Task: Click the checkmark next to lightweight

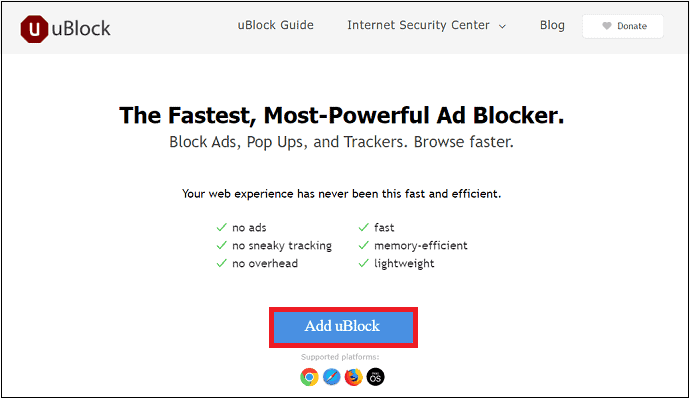Action: pyautogui.click(x=363, y=263)
